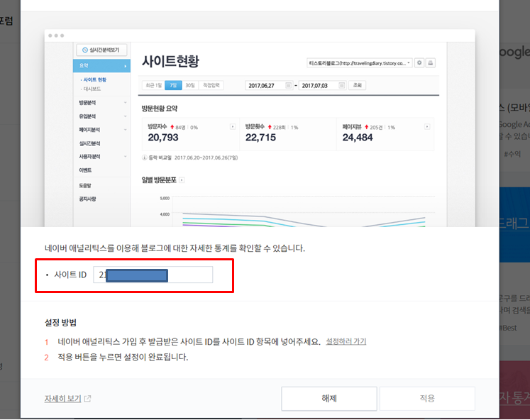The width and height of the screenshot is (530, 420).
Task: Click the arrow on the 요약 menu item
Action: (126, 66)
